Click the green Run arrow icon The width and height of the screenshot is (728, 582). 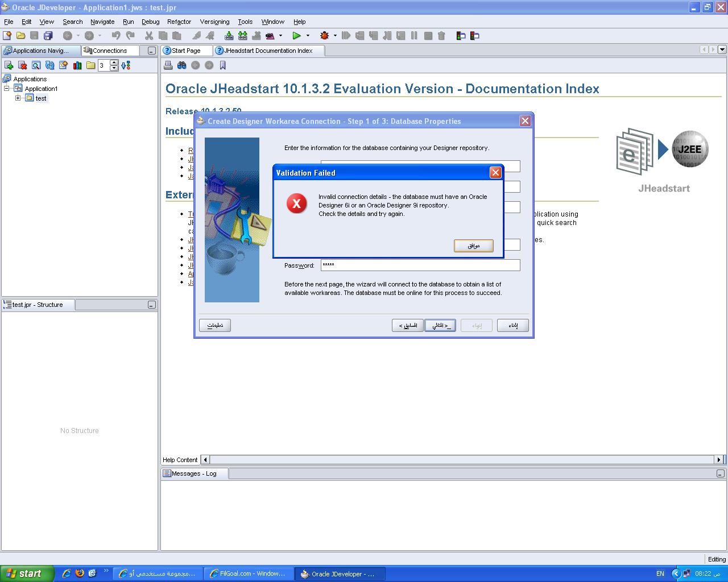[296, 36]
